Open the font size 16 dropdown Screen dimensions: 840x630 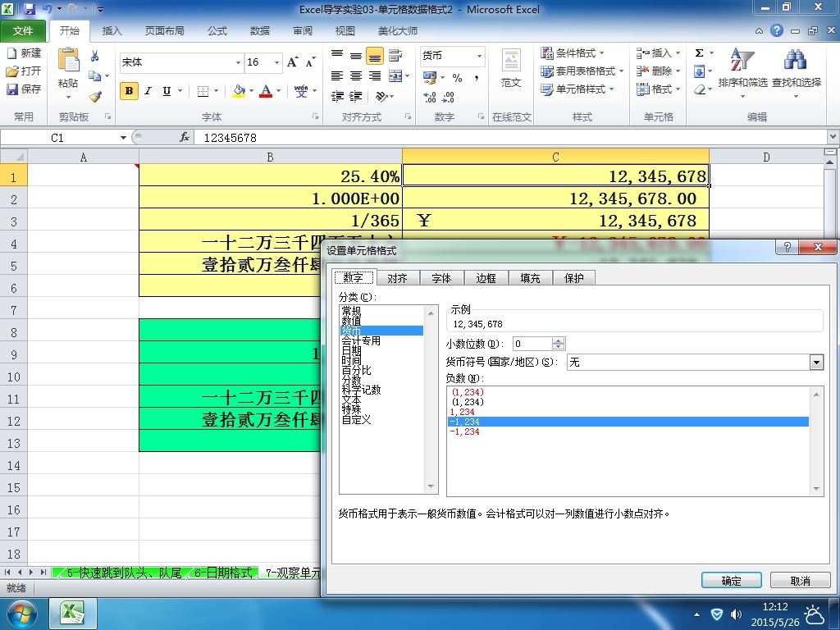277,62
